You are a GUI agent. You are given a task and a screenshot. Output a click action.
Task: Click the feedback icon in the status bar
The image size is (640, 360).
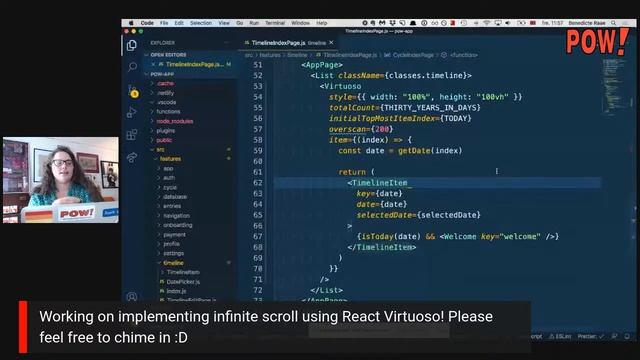click(615, 336)
